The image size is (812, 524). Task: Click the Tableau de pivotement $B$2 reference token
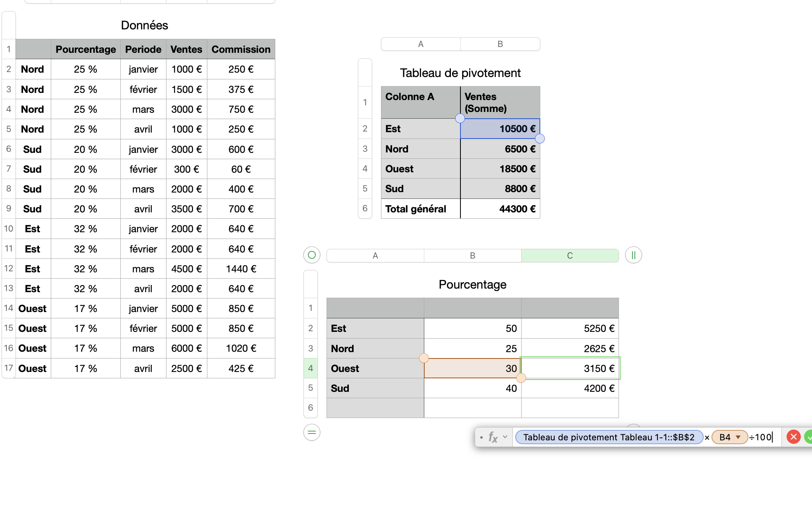(x=609, y=437)
